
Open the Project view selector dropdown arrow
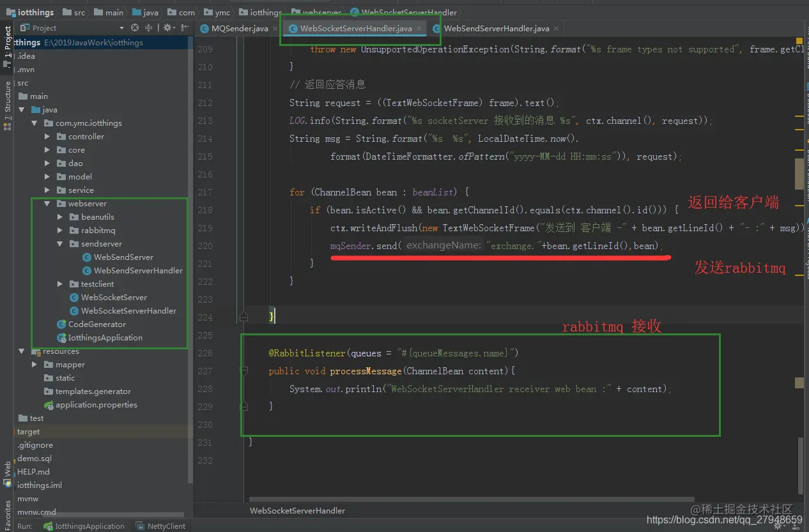click(121, 28)
